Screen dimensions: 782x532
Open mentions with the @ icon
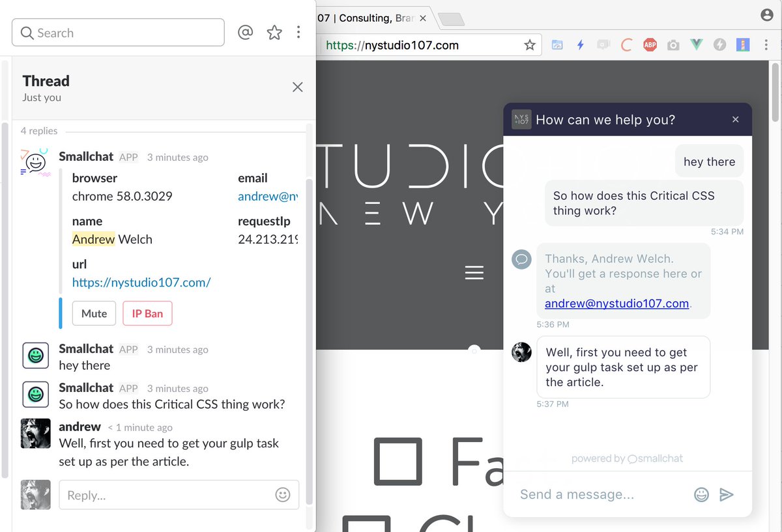pyautogui.click(x=245, y=33)
